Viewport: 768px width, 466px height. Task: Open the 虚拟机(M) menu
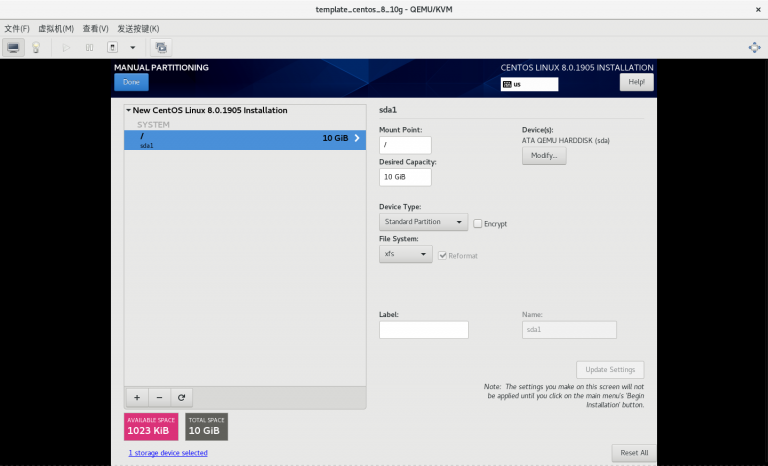click(x=56, y=28)
